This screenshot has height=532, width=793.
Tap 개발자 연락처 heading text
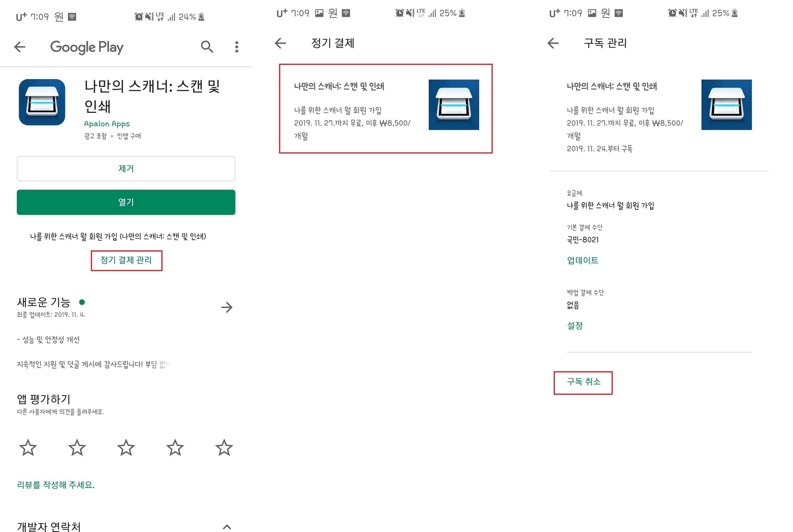point(49,527)
